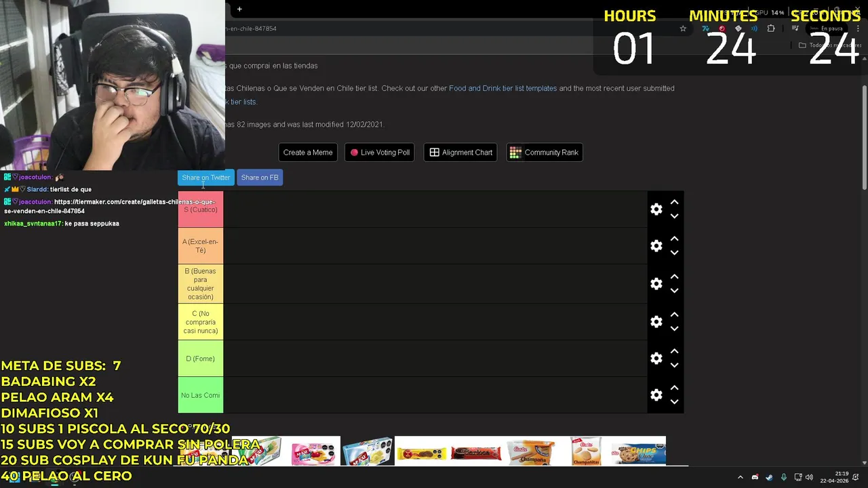868x488 pixels.
Task: Click the blue sound-waves extension icon
Action: [754, 28]
